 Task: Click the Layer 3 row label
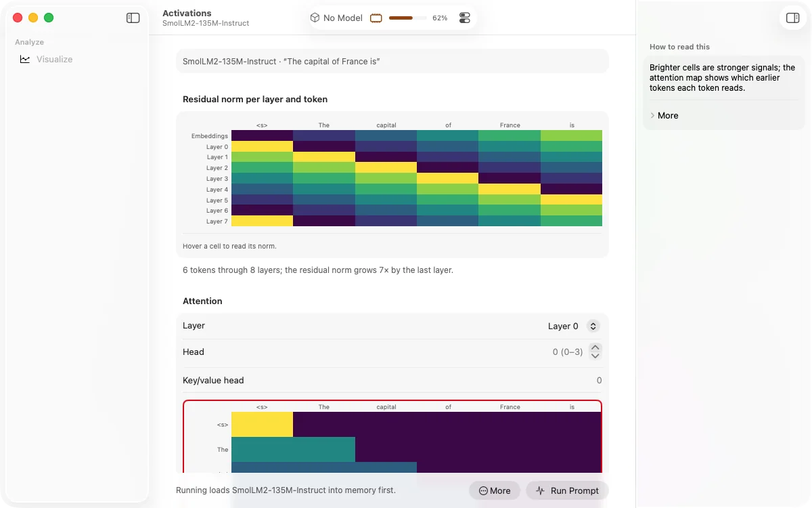click(x=217, y=179)
